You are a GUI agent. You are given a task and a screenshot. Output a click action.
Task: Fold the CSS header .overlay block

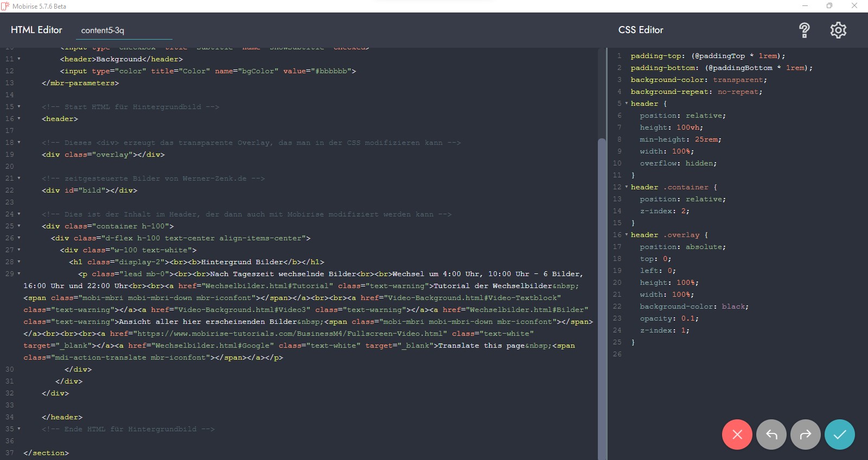click(627, 235)
